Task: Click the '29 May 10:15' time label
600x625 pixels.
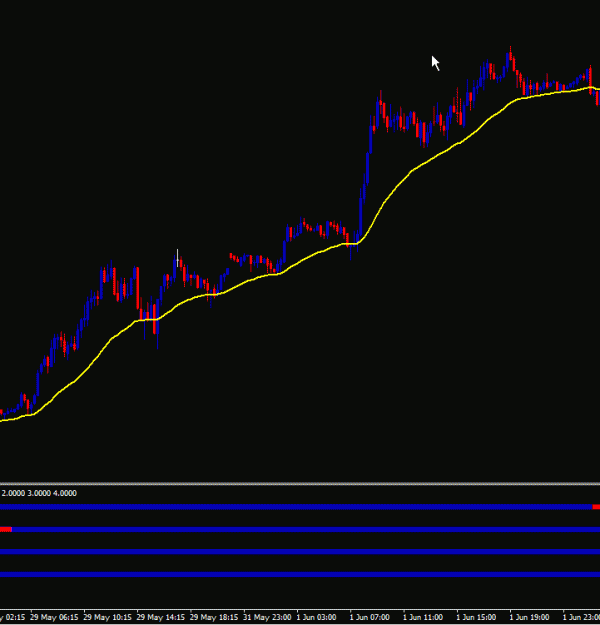Action: pyautogui.click(x=107, y=617)
